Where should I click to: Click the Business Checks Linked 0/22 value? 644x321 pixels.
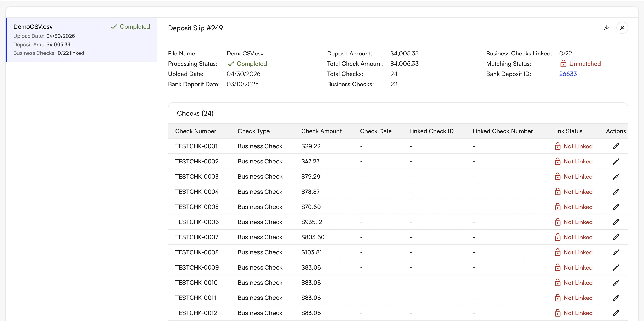point(565,53)
